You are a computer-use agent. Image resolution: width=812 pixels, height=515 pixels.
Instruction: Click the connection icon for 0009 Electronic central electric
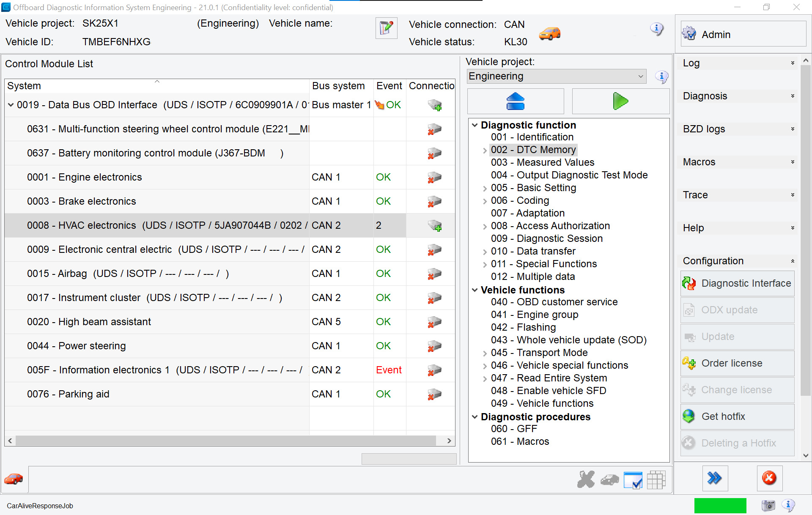click(x=434, y=249)
